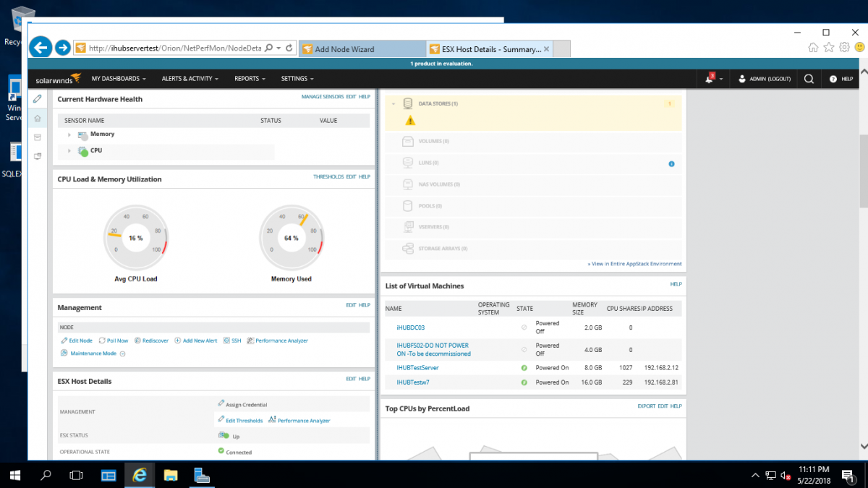868x488 pixels.
Task: Enable Maintenance Mode for the node
Action: coord(92,353)
